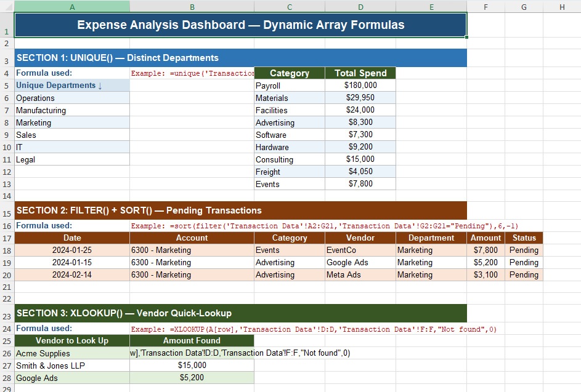Select the Sales department cell

coord(72,135)
